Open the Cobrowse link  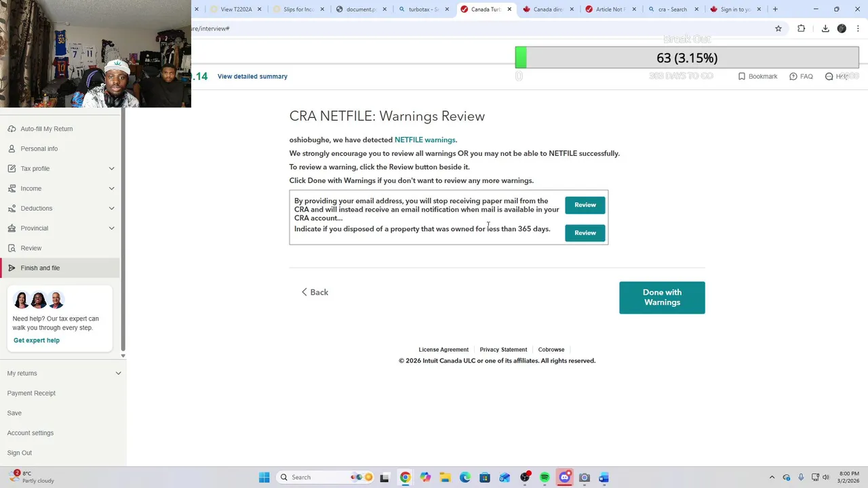point(551,350)
